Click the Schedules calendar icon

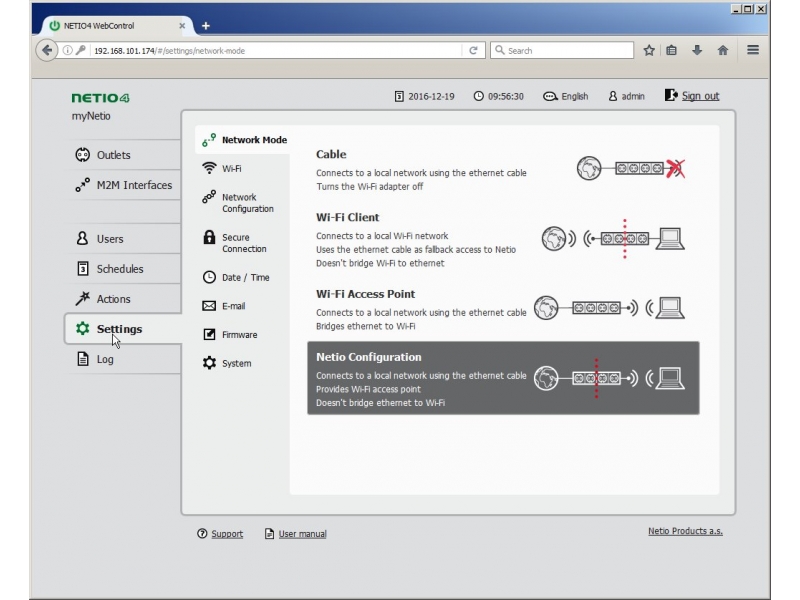tap(82, 268)
